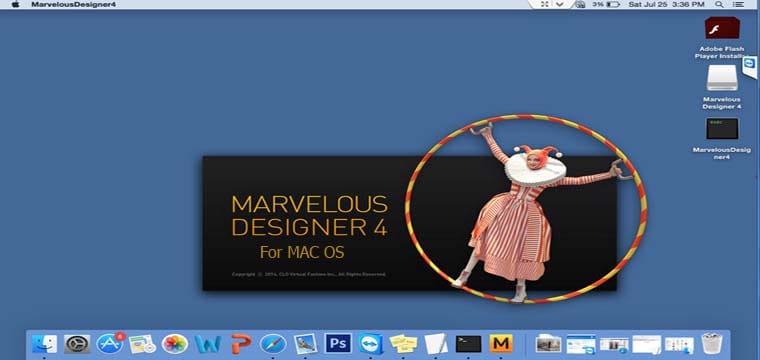Open the App Store in the dock
Viewport: 760px width, 360px height.
[x=110, y=344]
